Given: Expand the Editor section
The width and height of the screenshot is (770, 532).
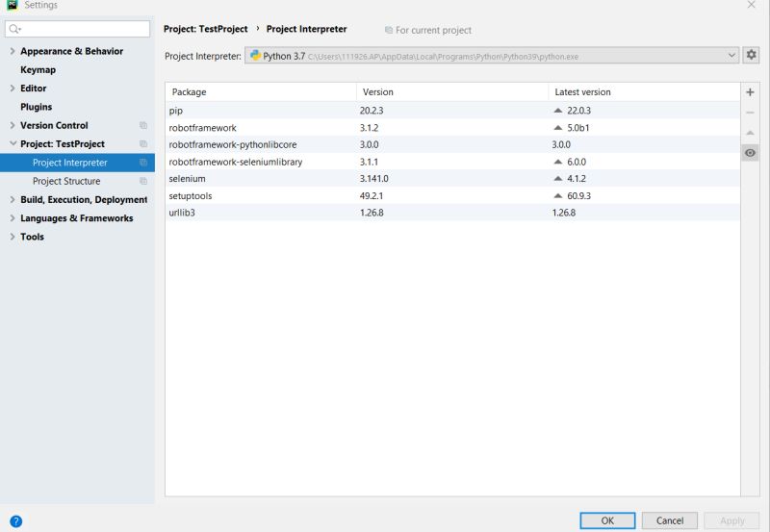Looking at the screenshot, I should click(13, 89).
